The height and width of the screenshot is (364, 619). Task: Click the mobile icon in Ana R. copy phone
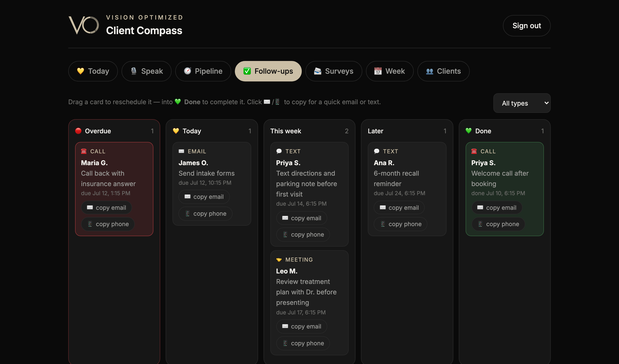pos(383,224)
